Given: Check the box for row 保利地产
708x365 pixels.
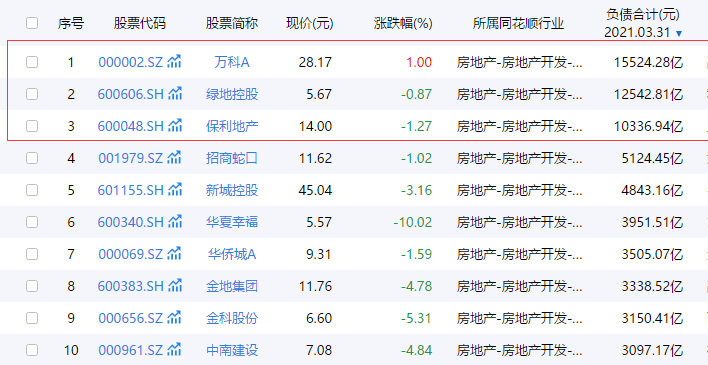Looking at the screenshot, I should 32,126.
